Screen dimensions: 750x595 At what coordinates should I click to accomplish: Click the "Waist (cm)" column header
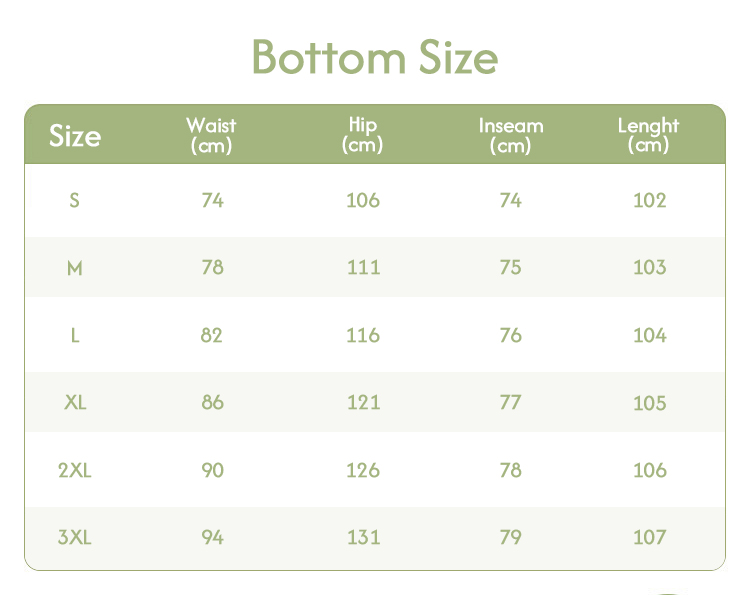211,135
